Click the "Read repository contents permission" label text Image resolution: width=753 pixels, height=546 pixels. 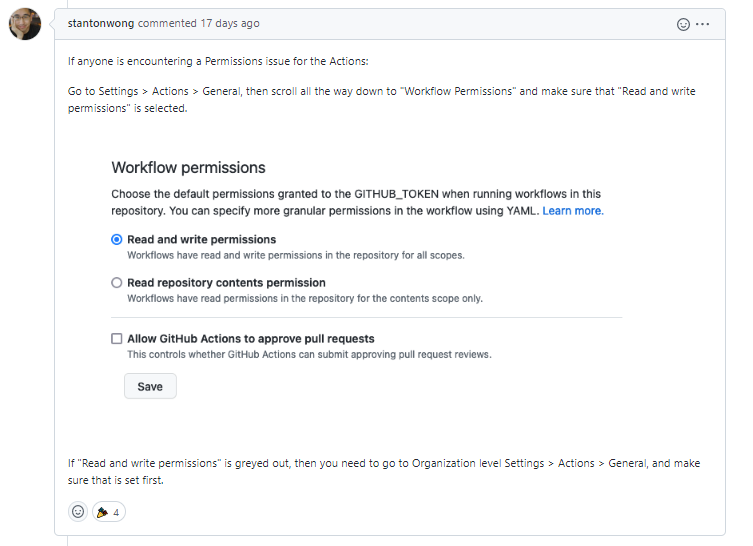pos(226,283)
